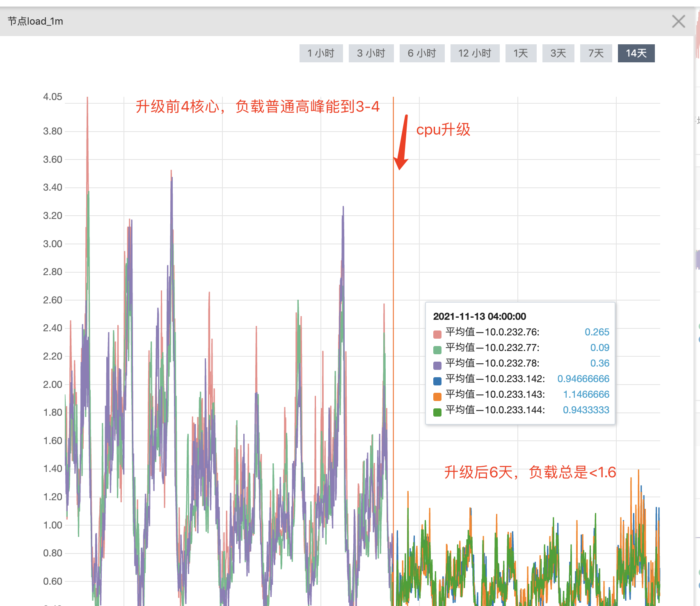Click the 2.00 y-axis label
This screenshot has height=606, width=700.
click(53, 385)
